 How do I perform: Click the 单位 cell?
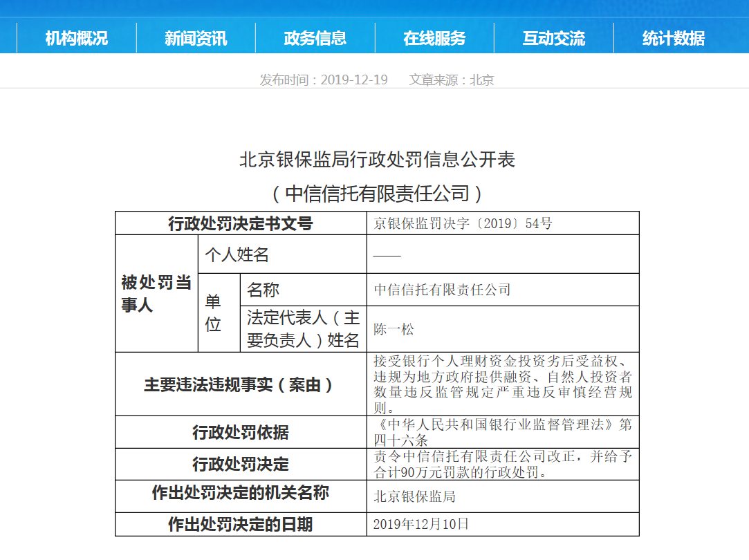[x=219, y=313]
